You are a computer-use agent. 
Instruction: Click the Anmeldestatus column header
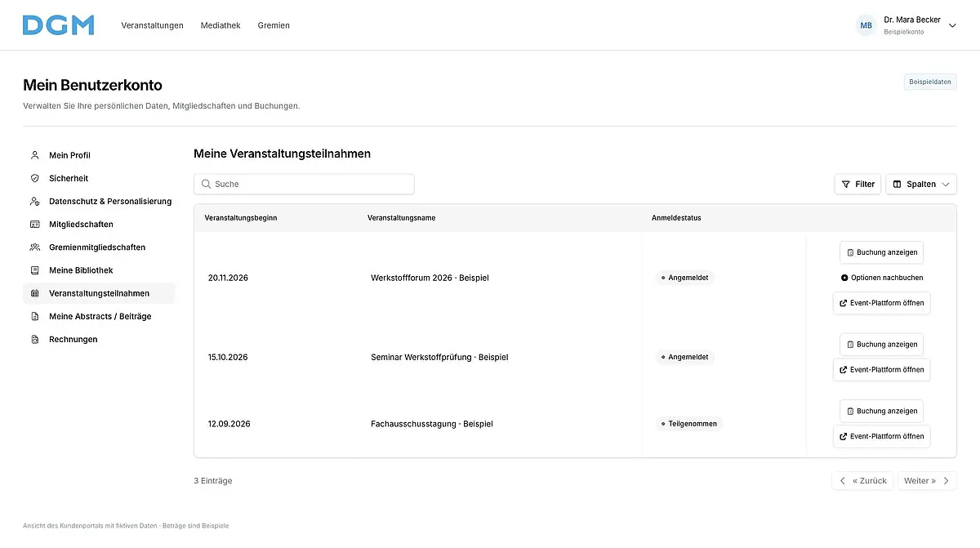(x=676, y=218)
